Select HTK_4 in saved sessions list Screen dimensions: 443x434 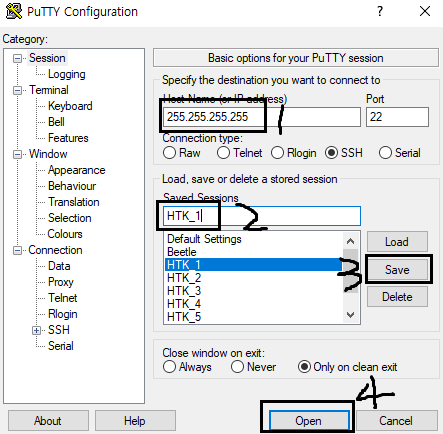pyautogui.click(x=253, y=304)
